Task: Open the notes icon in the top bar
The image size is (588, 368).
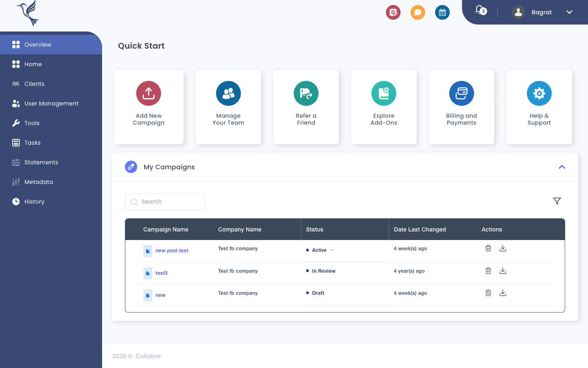Action: [x=393, y=12]
